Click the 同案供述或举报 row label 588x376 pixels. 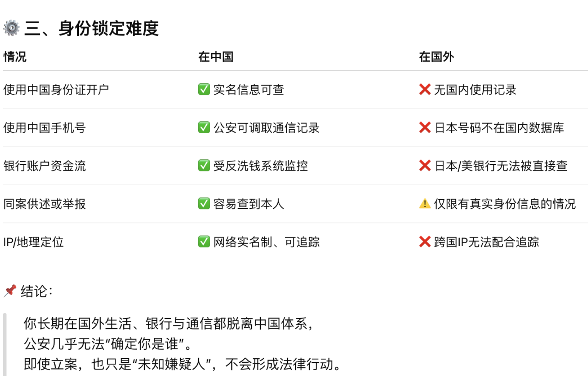pos(44,204)
